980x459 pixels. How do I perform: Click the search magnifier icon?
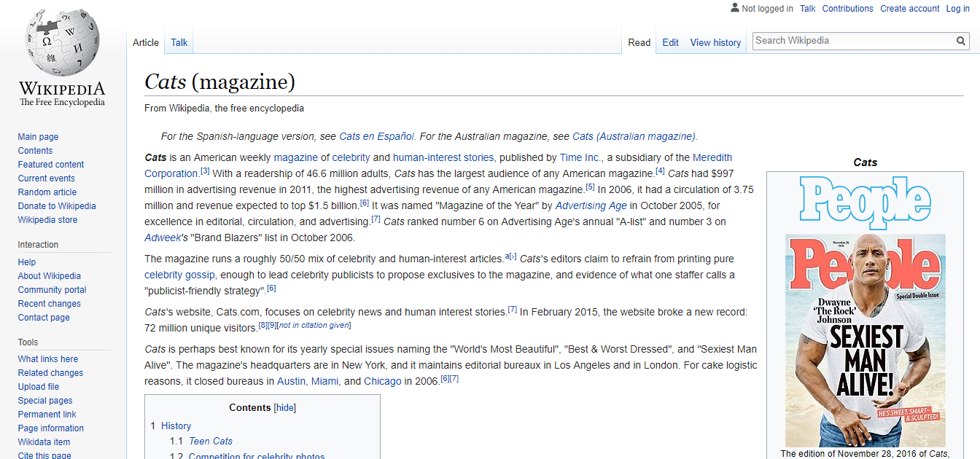(961, 41)
